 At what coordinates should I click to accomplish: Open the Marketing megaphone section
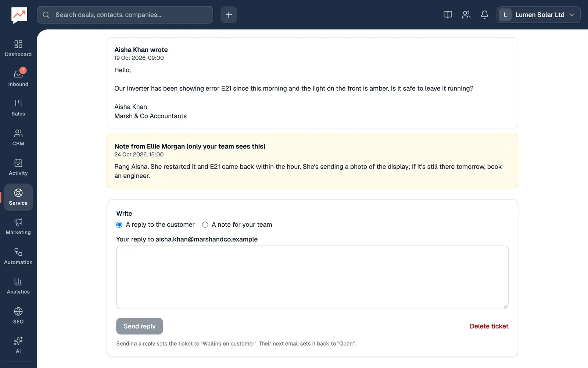18,227
